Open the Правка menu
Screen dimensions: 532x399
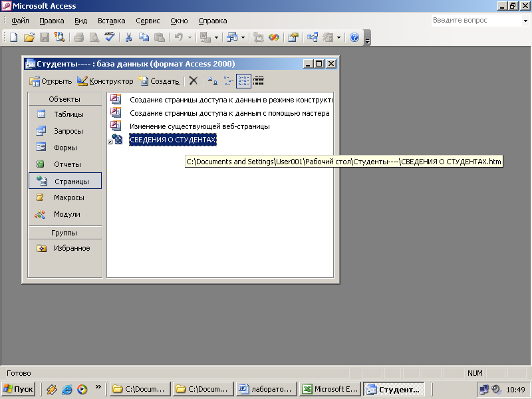(52, 21)
